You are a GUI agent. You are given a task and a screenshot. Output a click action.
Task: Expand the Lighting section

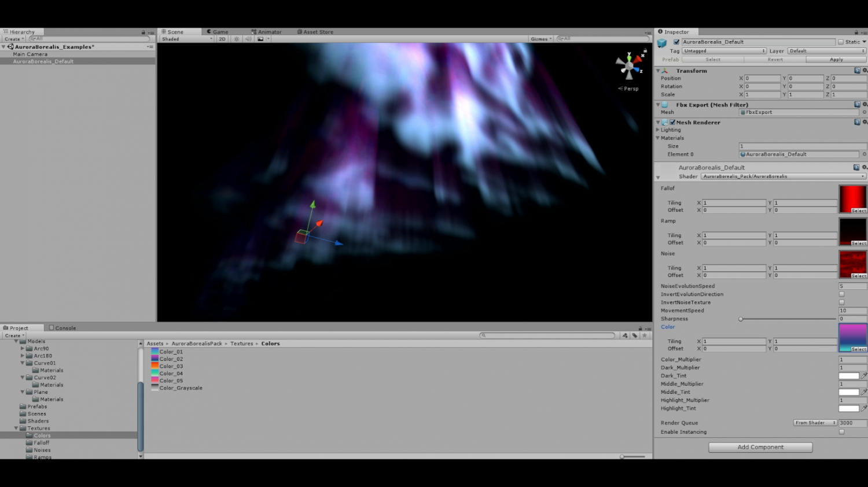[657, 130]
